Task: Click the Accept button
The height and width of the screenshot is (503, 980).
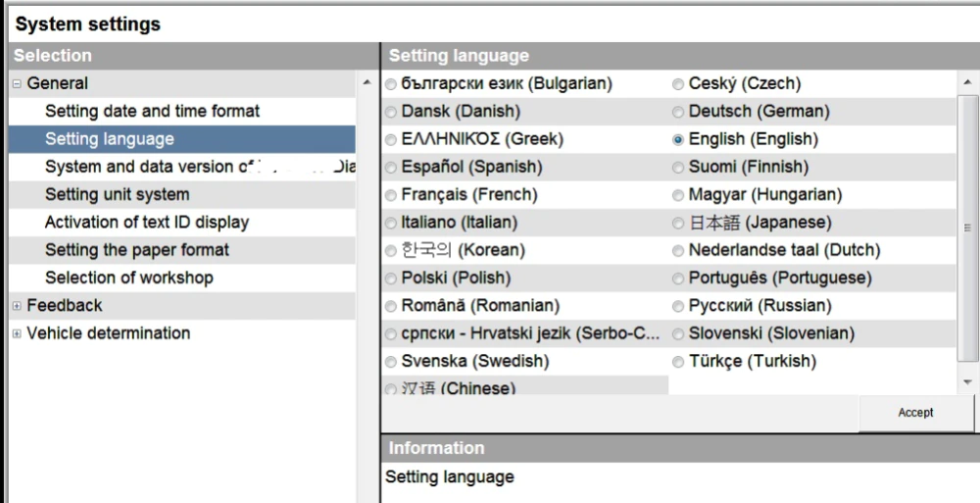Action: (915, 413)
